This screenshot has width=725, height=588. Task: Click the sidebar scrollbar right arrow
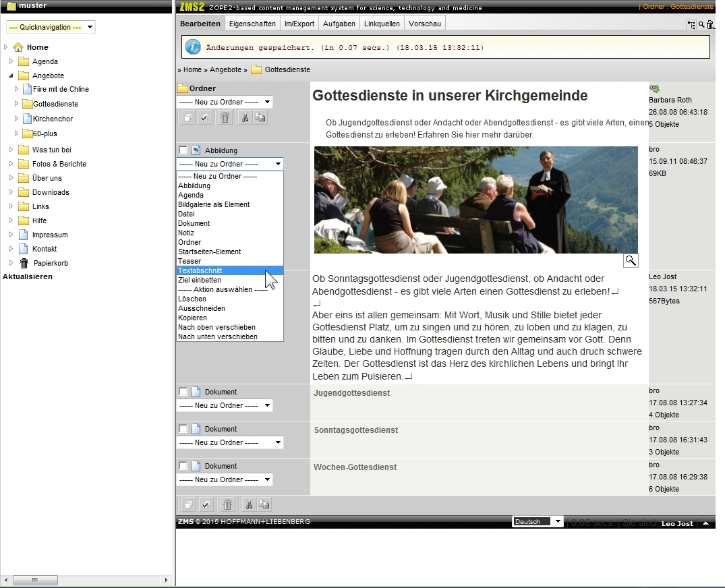pos(166,580)
